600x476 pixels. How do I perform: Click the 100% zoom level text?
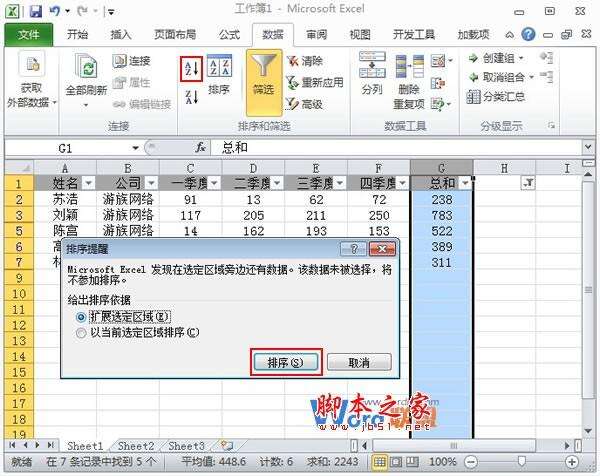(442, 462)
